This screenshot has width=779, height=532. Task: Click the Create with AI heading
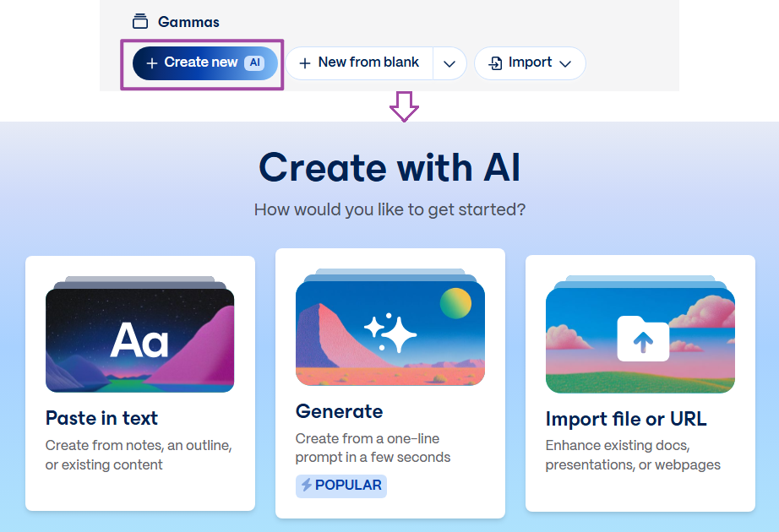tap(389, 167)
